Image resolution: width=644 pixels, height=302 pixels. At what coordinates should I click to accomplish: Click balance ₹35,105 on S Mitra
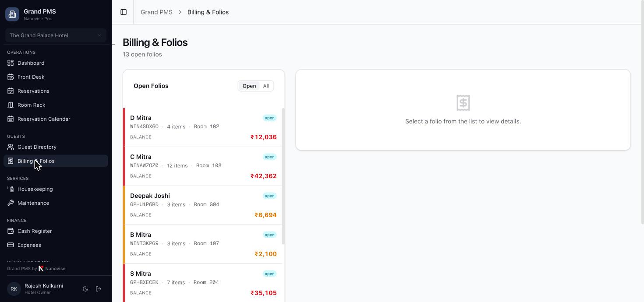263,293
